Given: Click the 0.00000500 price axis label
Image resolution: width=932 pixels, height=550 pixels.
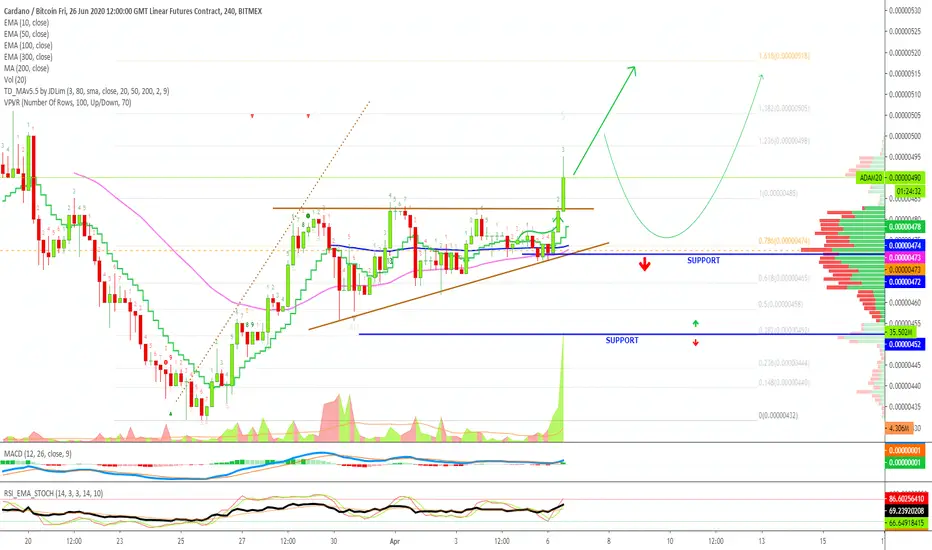Looking at the screenshot, I should pos(905,136).
